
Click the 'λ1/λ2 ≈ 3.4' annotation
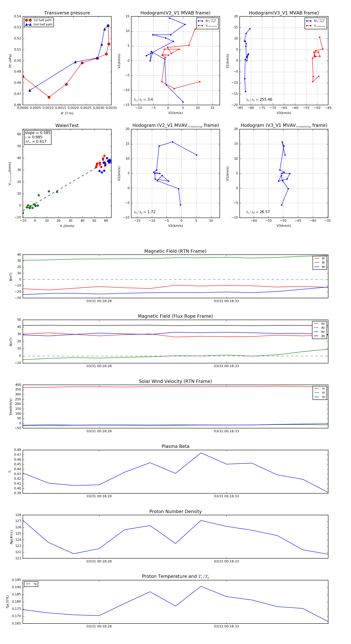[x=143, y=100]
